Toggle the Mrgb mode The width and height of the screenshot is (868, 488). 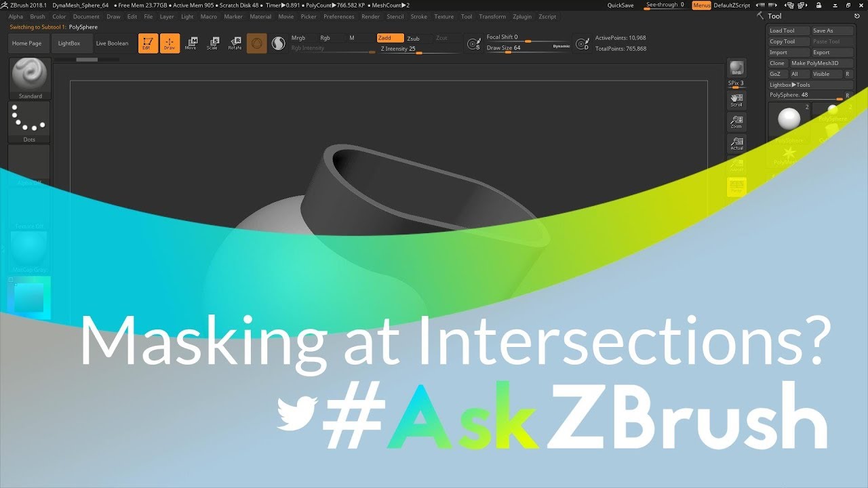point(298,38)
